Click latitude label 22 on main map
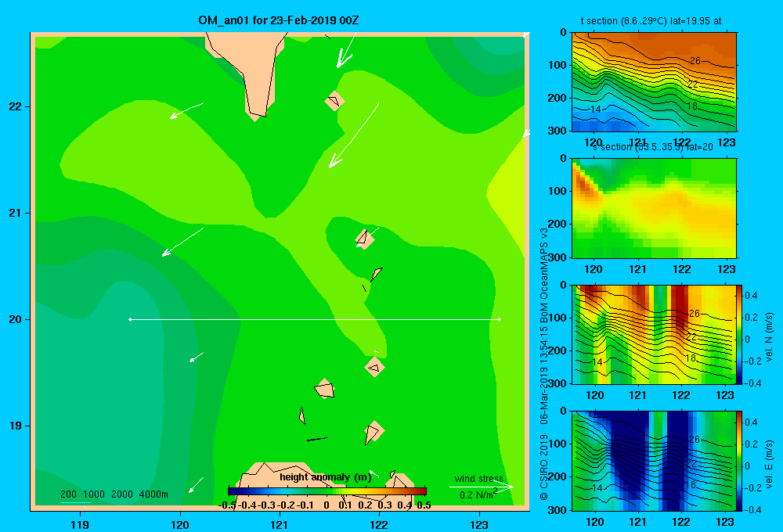This screenshot has height=532, width=783. pos(16,107)
